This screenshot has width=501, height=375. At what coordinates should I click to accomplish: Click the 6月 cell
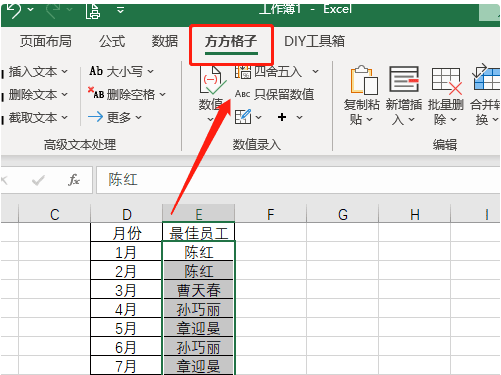pyautogui.click(x=126, y=346)
